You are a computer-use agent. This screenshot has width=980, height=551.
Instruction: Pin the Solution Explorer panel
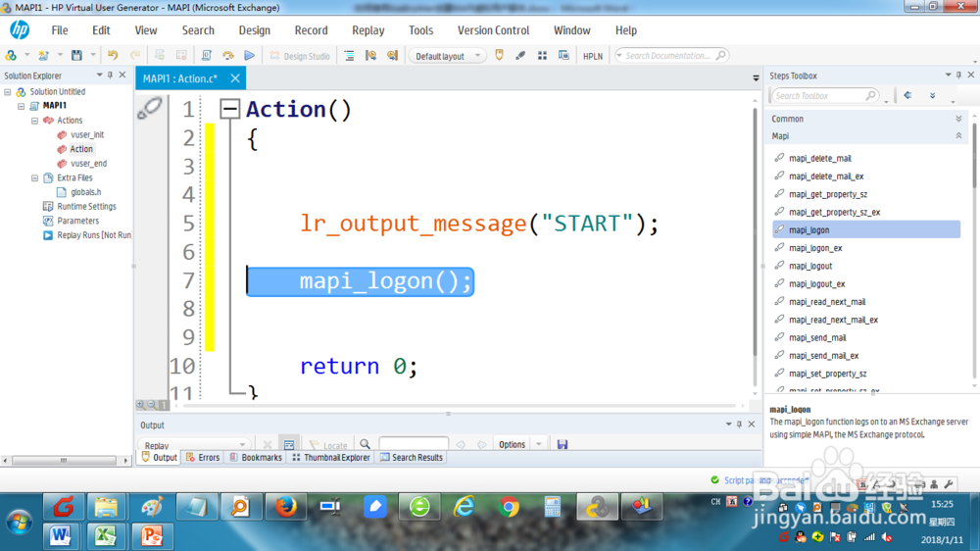tap(110, 75)
